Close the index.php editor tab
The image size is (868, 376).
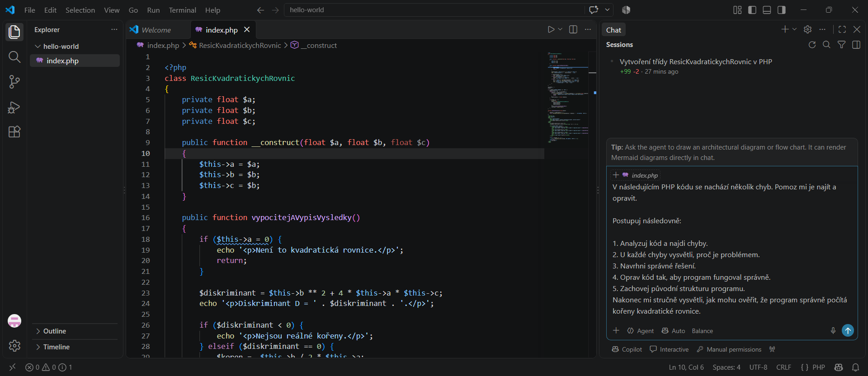[247, 29]
